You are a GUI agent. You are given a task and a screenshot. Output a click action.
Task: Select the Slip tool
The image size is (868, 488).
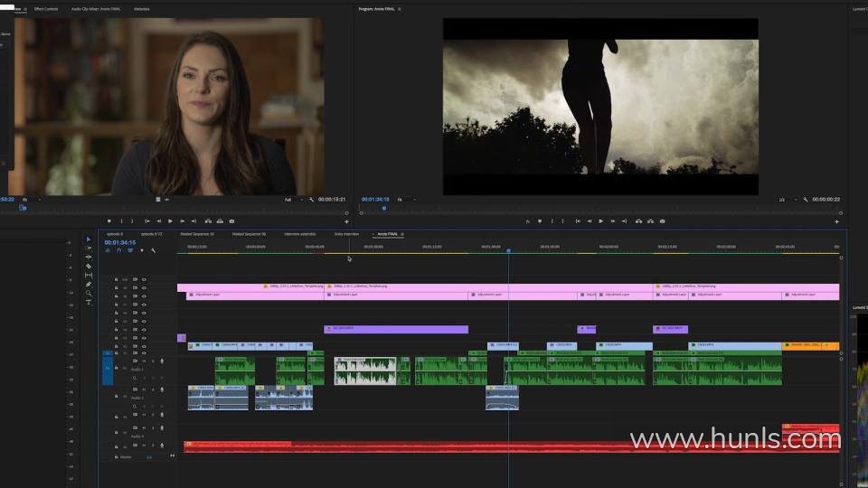(89, 275)
